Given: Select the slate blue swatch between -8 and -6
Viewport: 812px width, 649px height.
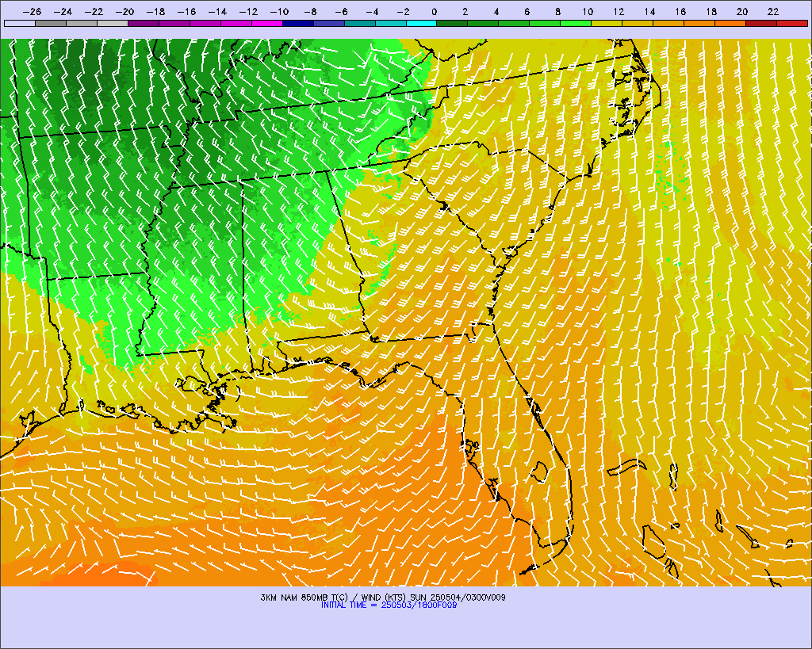Looking at the screenshot, I should point(329,23).
